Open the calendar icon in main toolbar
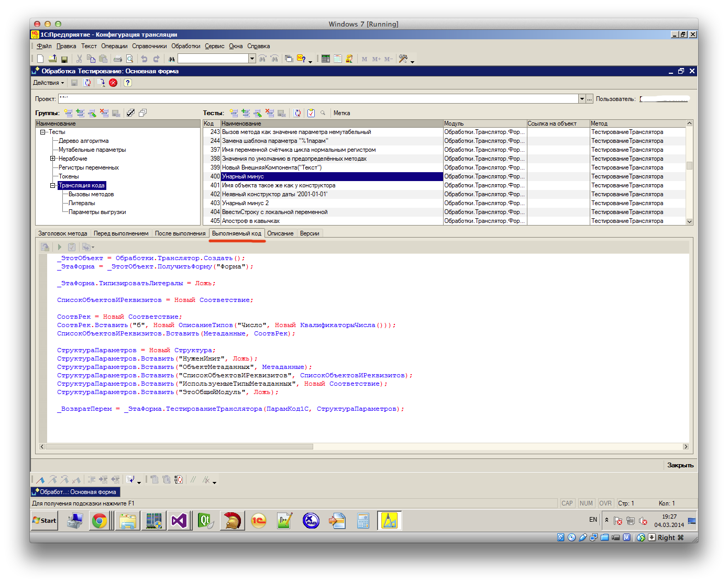 coord(337,59)
